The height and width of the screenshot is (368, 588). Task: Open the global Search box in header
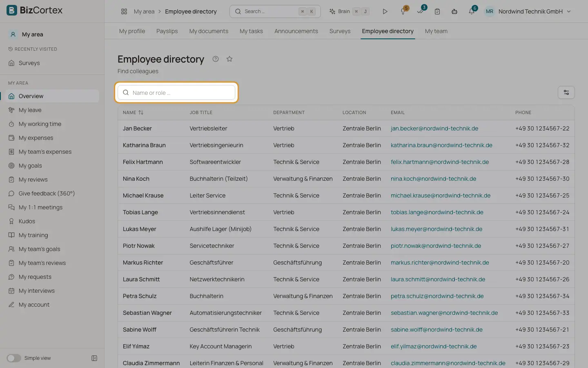pos(275,11)
